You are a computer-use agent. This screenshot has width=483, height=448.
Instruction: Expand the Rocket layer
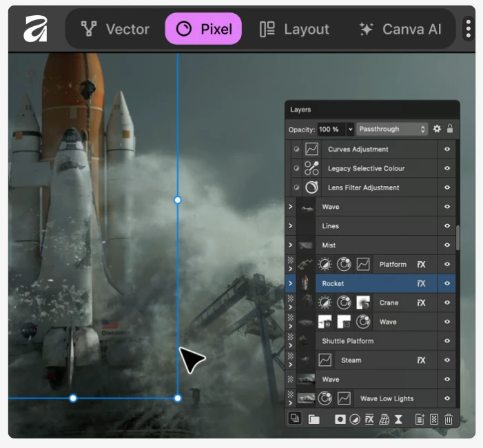(291, 283)
